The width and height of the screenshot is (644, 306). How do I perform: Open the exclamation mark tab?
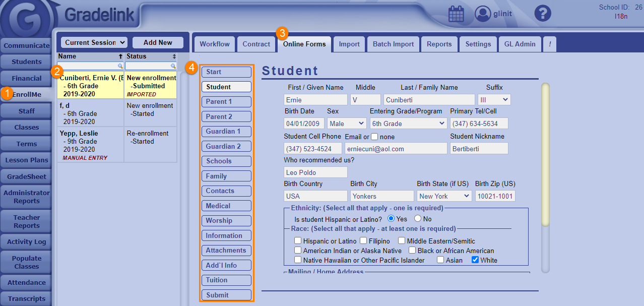click(x=549, y=44)
